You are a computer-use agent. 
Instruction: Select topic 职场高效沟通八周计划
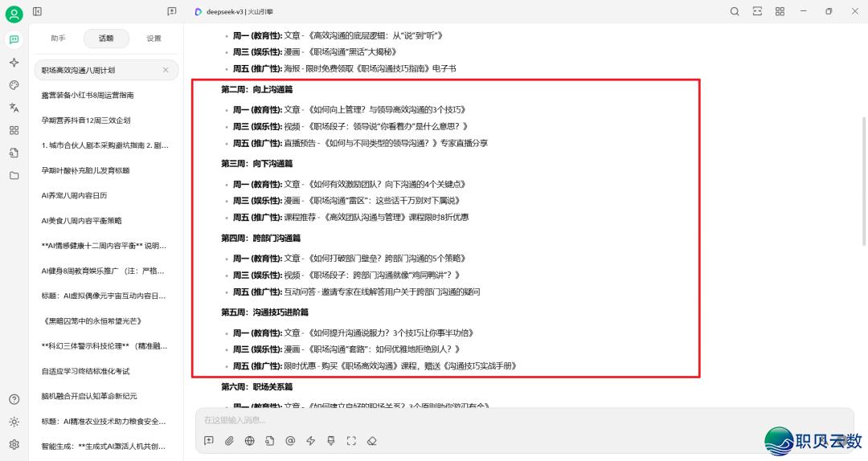(x=106, y=71)
